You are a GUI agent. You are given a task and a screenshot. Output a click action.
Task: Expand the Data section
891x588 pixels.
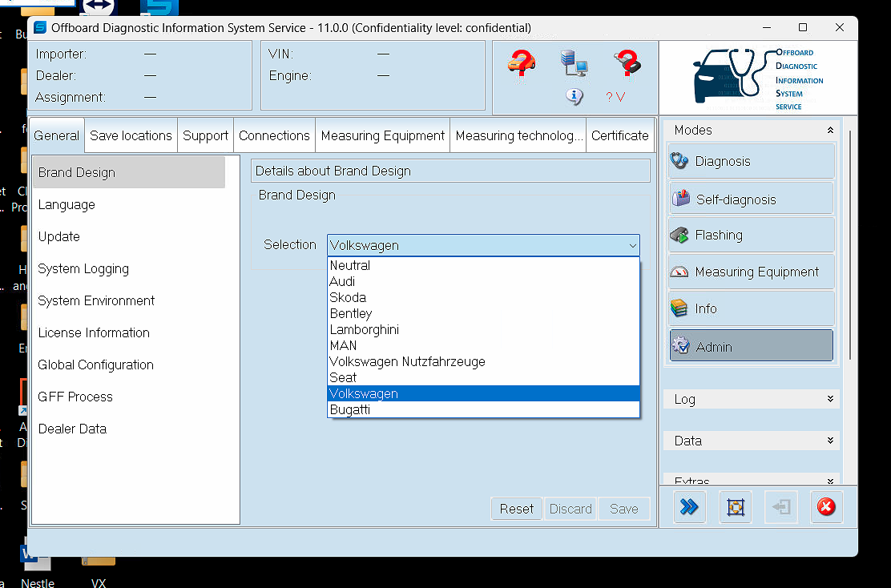(x=750, y=441)
